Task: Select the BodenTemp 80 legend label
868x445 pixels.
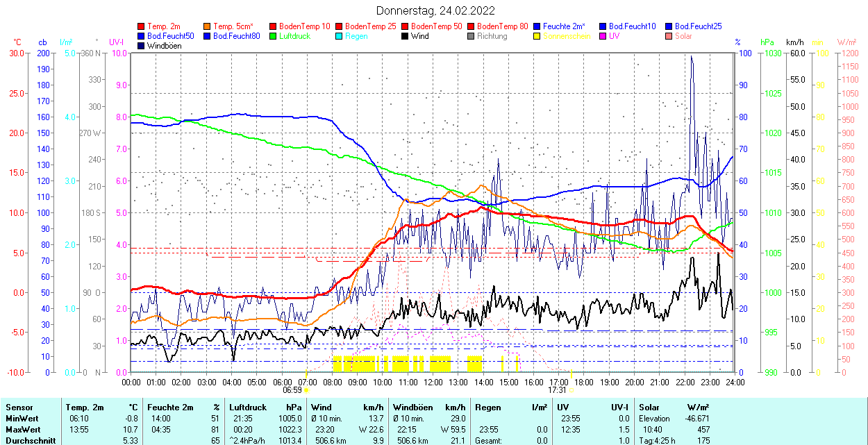Action: [x=503, y=26]
